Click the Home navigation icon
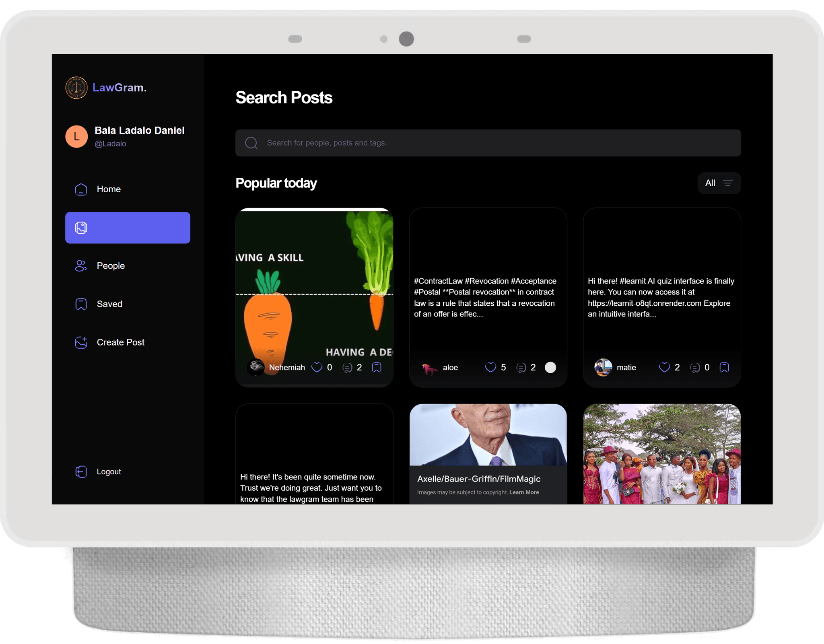Image resolution: width=824 pixels, height=644 pixels. tap(81, 189)
